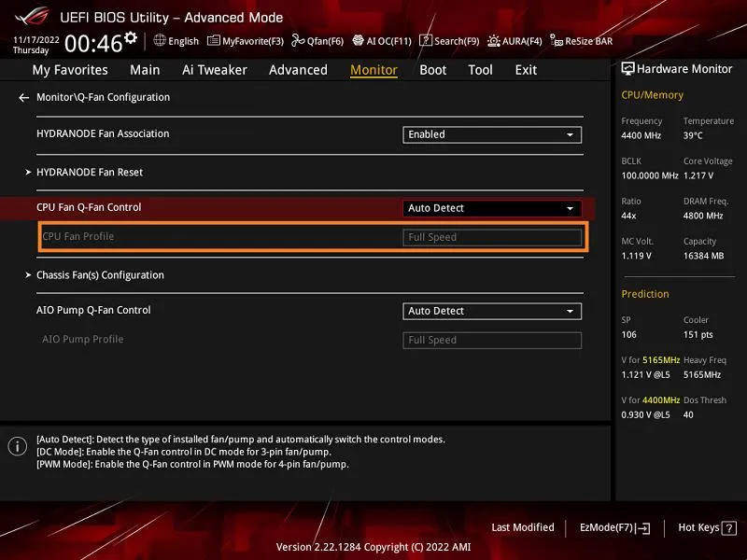Screen dimensions: 747x560
Task: Click the EzMode exit arrow icon
Action: point(643,527)
